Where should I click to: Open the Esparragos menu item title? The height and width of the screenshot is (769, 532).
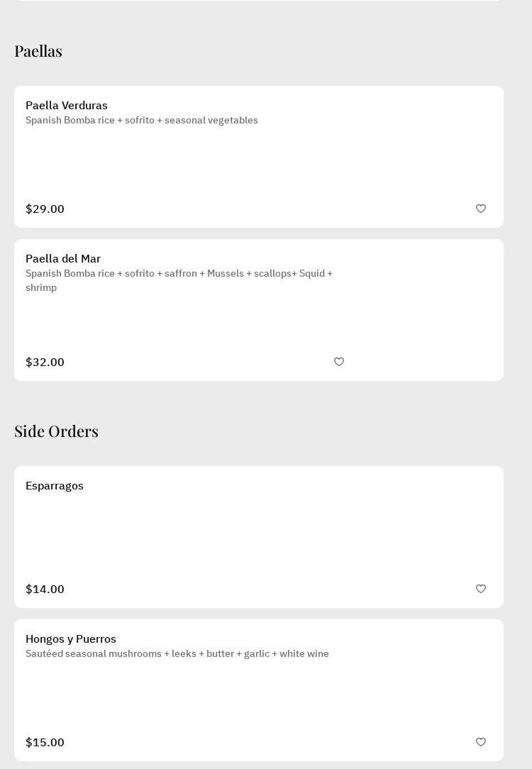click(55, 486)
